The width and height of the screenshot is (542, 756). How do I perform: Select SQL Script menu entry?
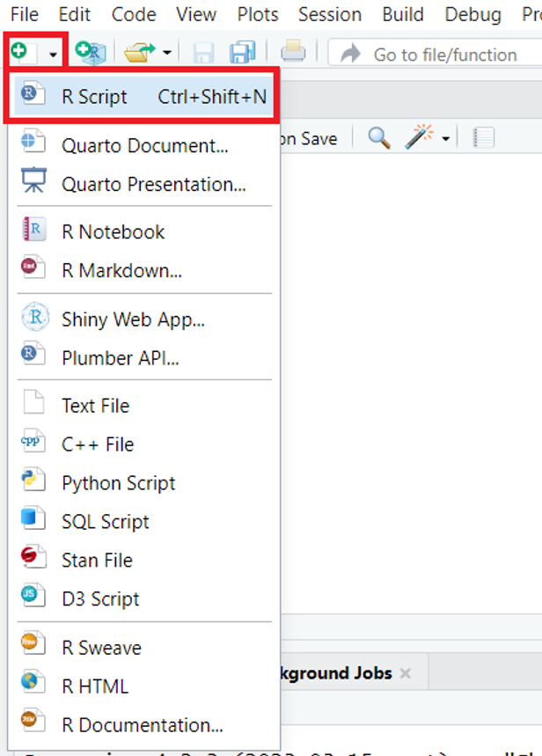click(143, 521)
